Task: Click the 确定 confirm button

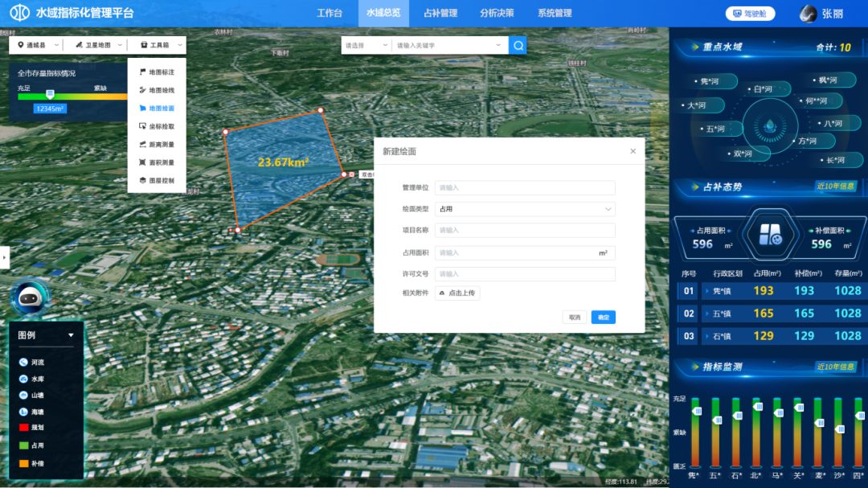Action: (603, 318)
